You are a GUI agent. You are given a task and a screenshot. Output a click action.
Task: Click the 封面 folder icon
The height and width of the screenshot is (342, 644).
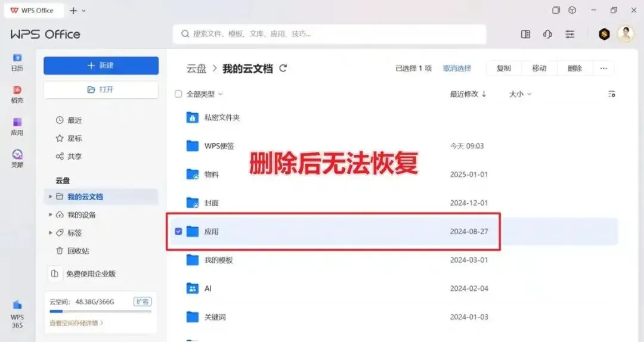coord(192,203)
